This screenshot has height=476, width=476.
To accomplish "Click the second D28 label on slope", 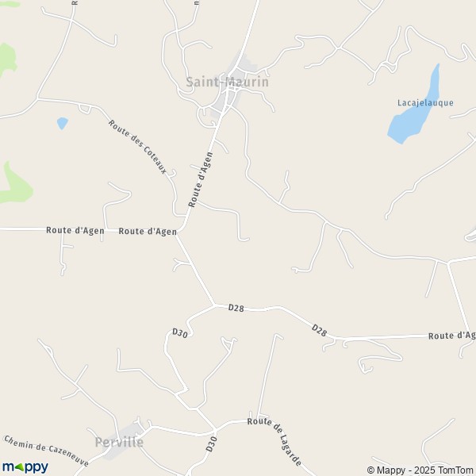I will click(319, 330).
